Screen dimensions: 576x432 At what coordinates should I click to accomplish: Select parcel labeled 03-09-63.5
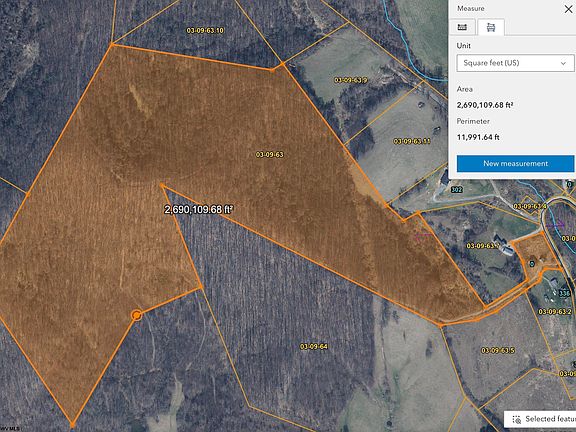(498, 350)
